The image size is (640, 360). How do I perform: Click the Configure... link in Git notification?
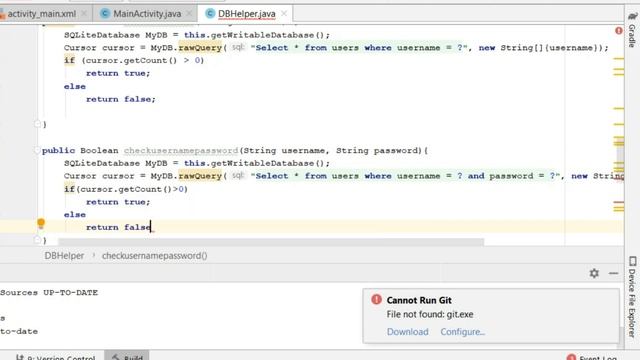click(x=462, y=332)
